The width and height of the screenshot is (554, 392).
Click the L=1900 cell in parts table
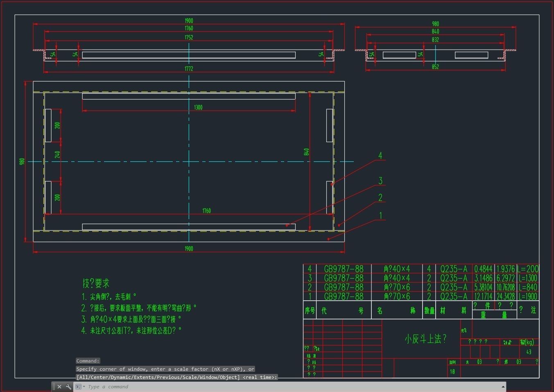tap(528, 296)
